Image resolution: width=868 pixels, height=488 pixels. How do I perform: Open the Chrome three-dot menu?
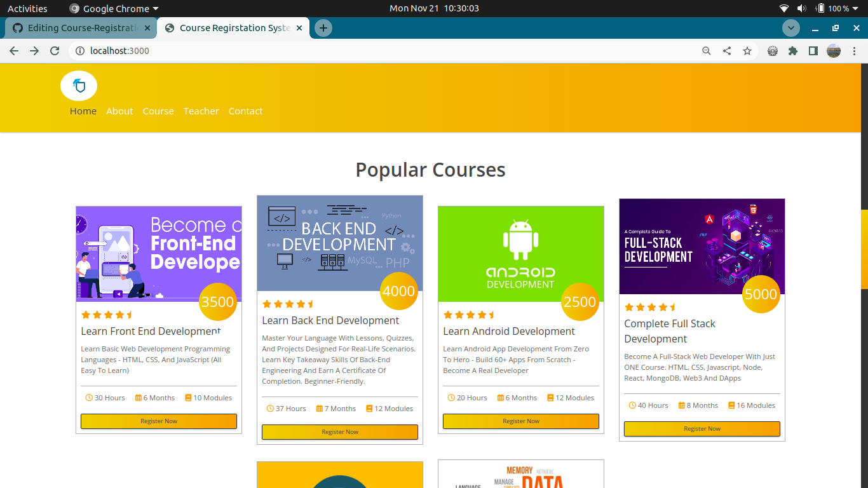855,50
